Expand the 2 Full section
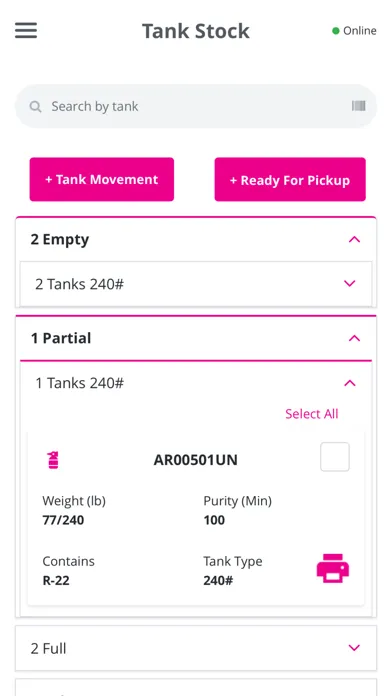This screenshot has width=392, height=696. [x=196, y=648]
